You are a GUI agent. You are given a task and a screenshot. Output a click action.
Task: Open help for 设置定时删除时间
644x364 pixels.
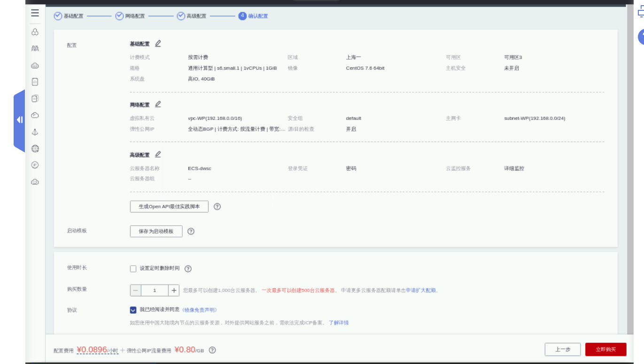click(188, 269)
